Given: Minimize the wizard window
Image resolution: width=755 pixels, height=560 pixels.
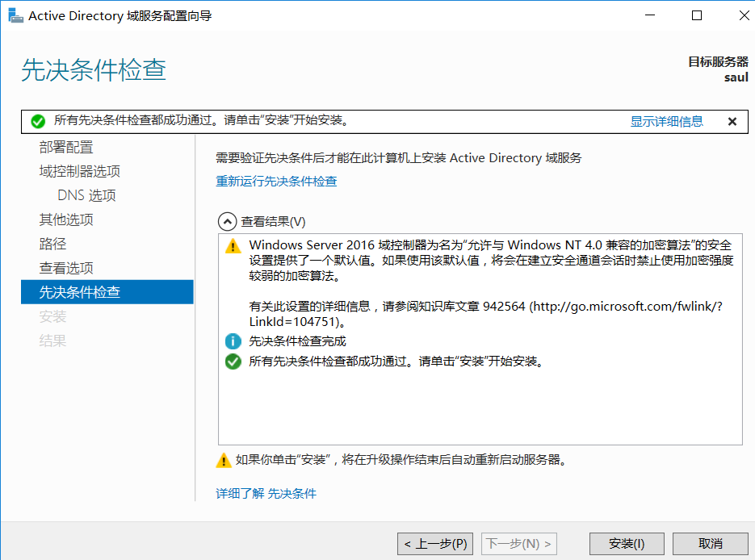Looking at the screenshot, I should pyautogui.click(x=650, y=15).
